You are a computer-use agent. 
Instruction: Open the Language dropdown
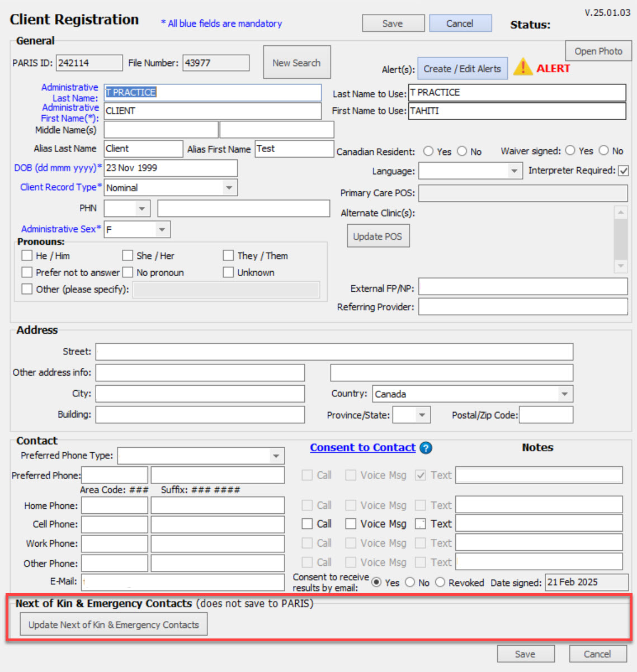[514, 171]
